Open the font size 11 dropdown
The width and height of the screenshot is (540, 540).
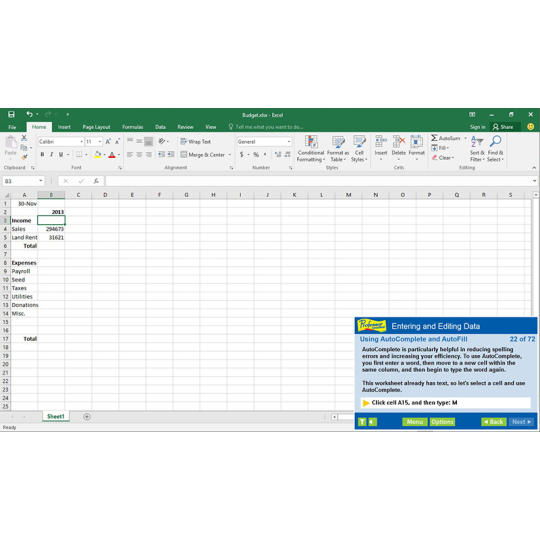coord(100,142)
